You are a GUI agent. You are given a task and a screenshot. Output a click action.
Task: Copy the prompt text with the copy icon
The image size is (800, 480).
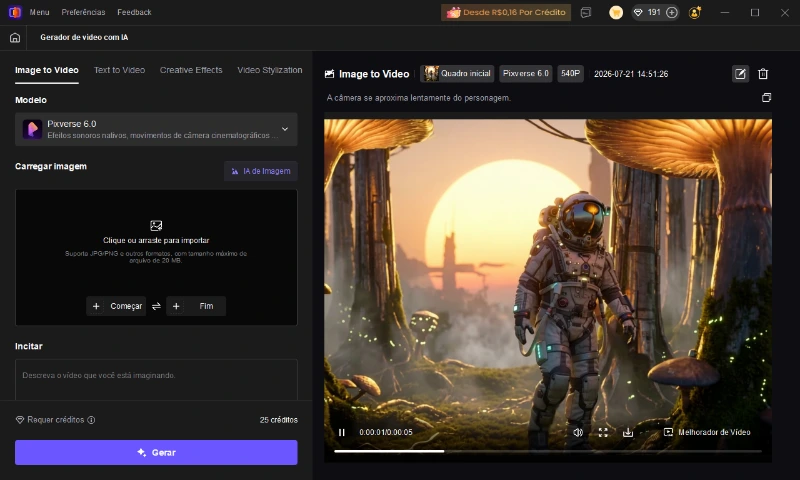point(766,97)
